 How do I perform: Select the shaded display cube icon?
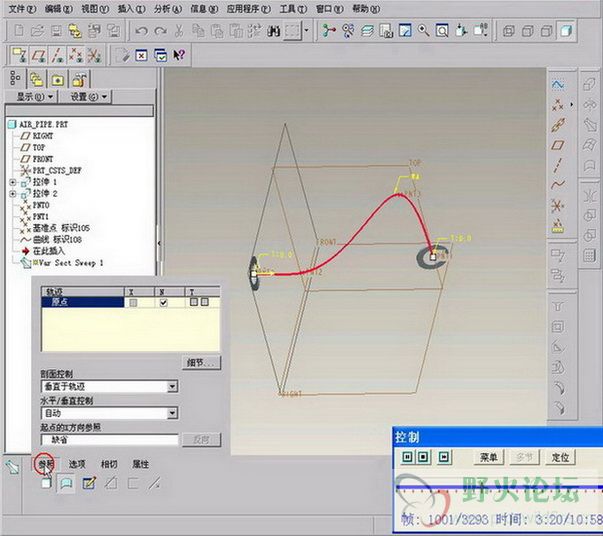tap(566, 30)
